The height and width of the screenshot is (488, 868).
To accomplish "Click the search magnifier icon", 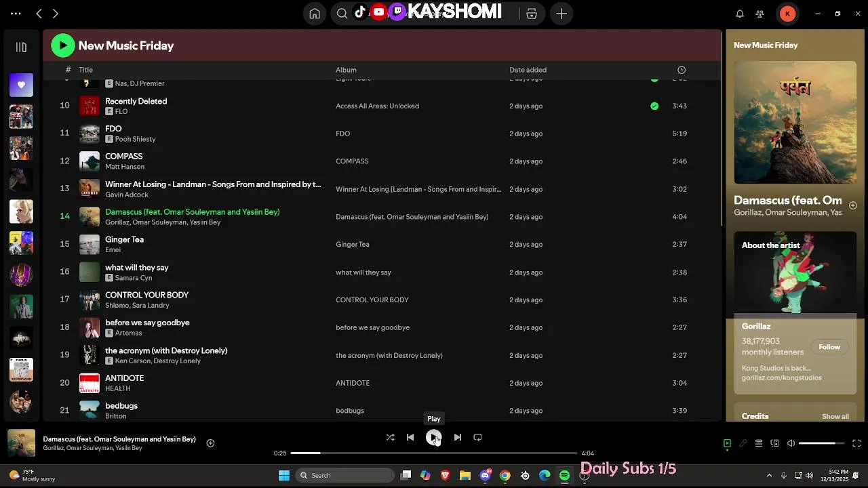I will (x=342, y=14).
